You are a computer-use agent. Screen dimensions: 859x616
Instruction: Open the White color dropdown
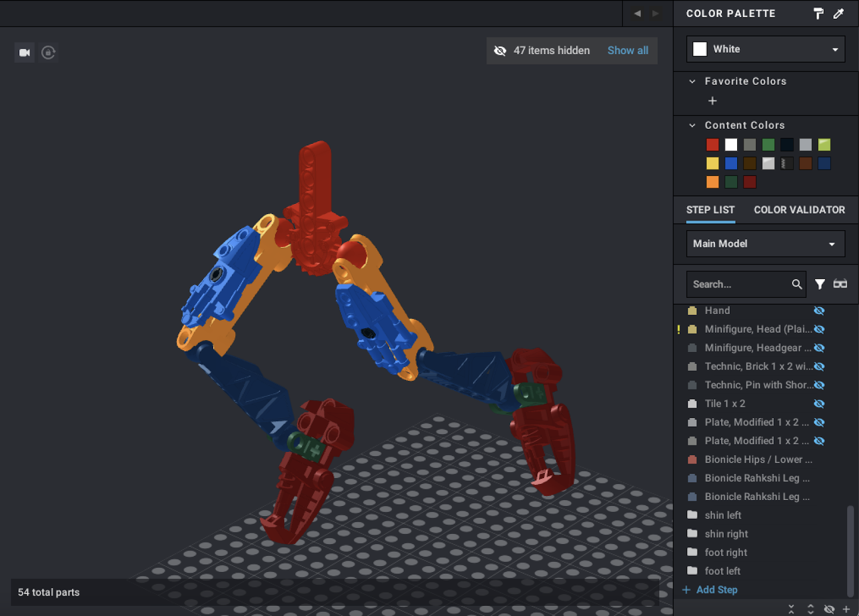tap(766, 49)
